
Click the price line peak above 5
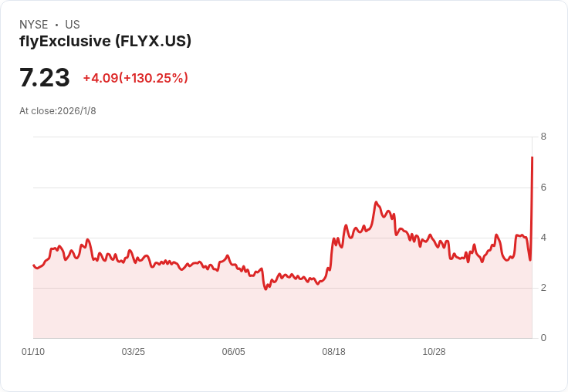point(376,203)
